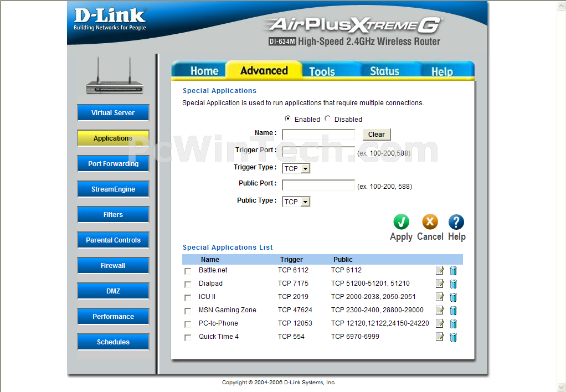Click the router image thumbnail
This screenshot has width=566, height=392.
pyautogui.click(x=115, y=76)
